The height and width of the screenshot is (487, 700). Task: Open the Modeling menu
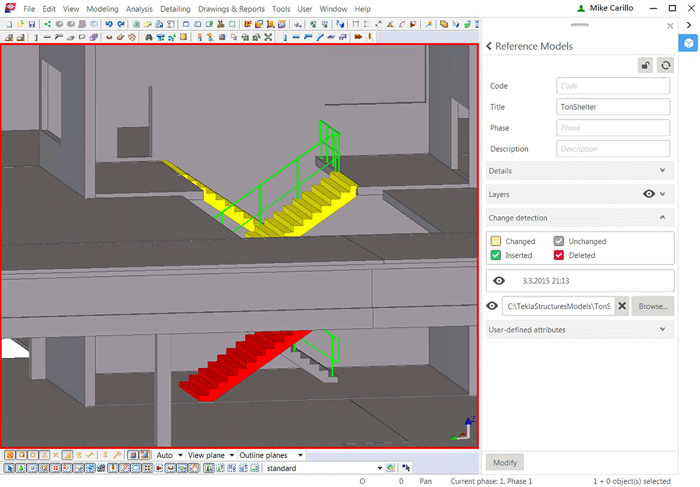(x=102, y=9)
